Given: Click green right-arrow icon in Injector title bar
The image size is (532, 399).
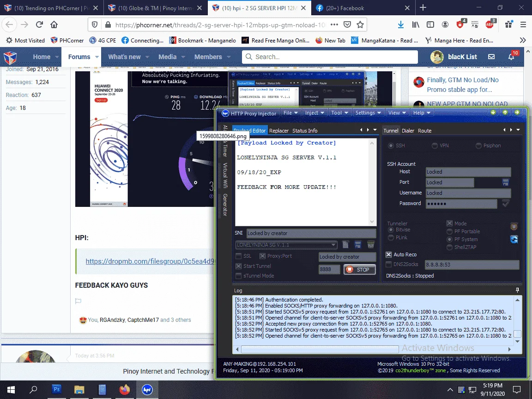Looking at the screenshot, I should (x=517, y=112).
